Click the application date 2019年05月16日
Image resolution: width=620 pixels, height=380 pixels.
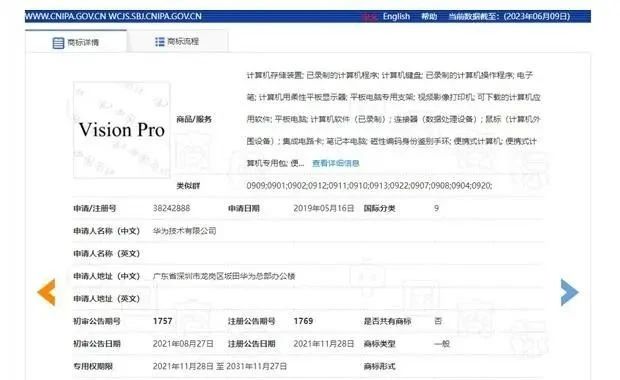pyautogui.click(x=323, y=208)
